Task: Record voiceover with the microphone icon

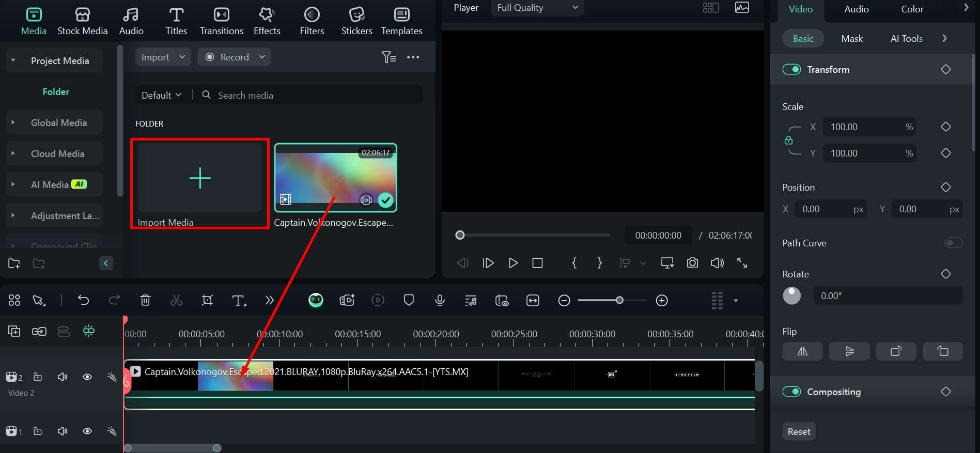Action: tap(440, 300)
